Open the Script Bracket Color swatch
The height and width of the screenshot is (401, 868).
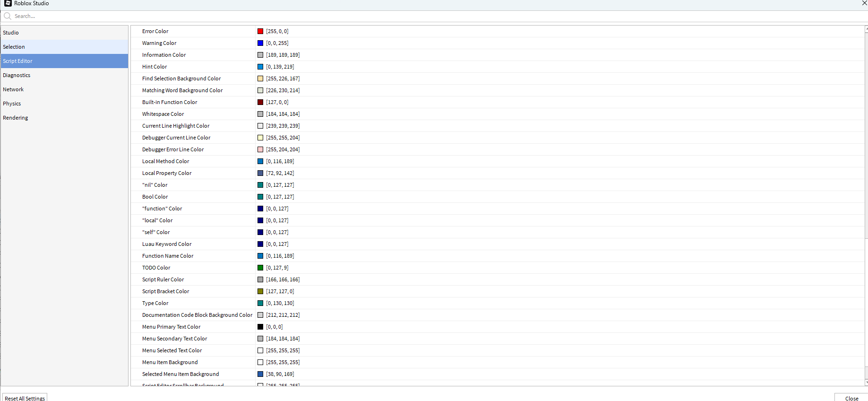260,291
